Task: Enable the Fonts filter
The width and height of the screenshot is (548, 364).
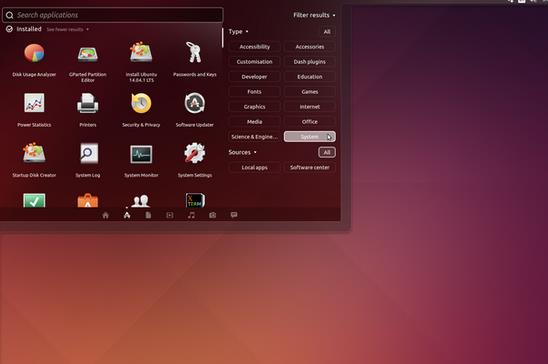Action: (254, 92)
